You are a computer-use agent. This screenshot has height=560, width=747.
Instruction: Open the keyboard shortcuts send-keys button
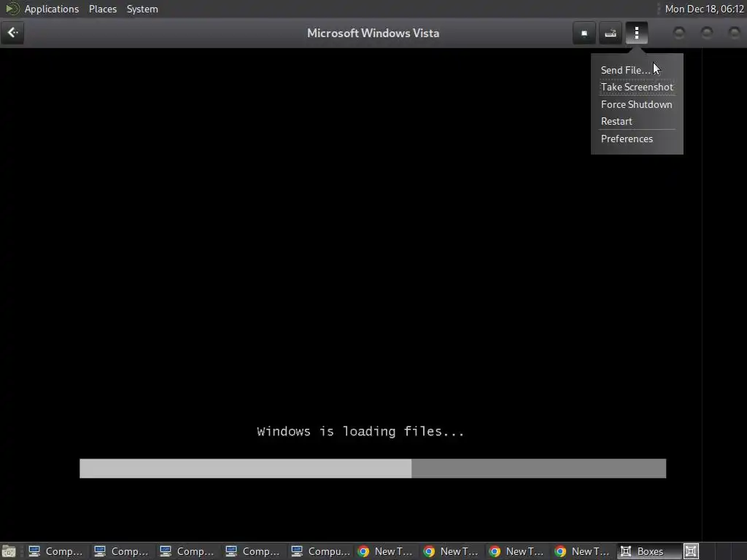point(611,33)
